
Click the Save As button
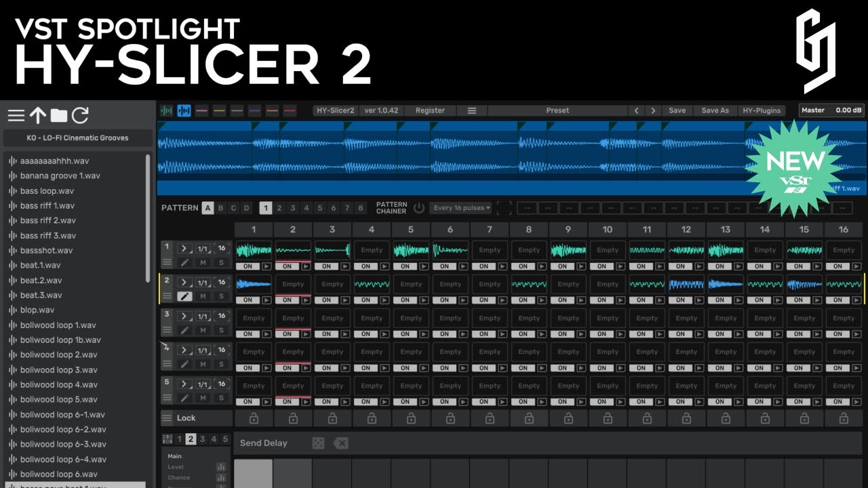pos(715,110)
